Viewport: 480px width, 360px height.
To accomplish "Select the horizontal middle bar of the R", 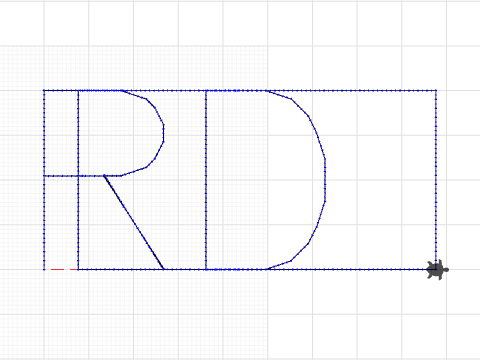I will click(83, 176).
